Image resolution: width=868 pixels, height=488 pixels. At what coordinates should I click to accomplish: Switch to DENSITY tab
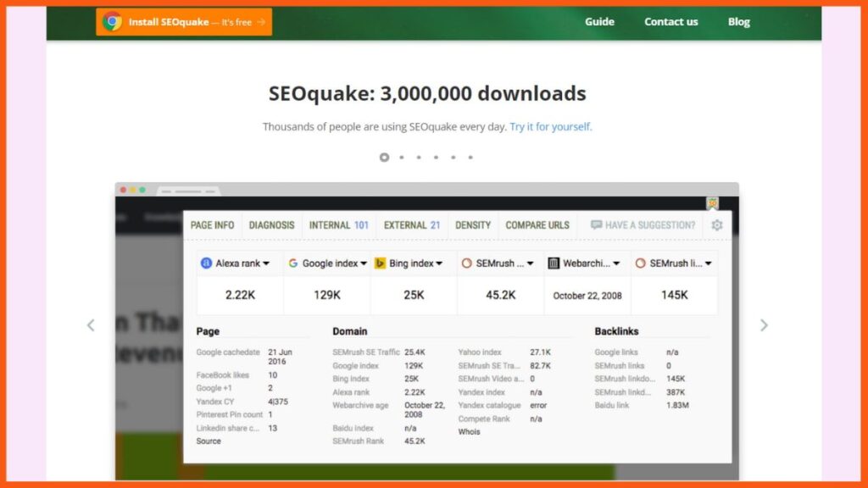(473, 225)
